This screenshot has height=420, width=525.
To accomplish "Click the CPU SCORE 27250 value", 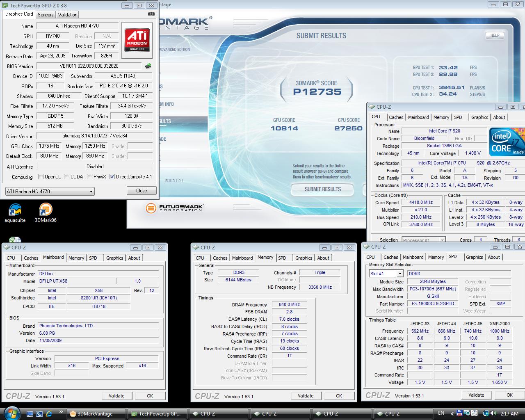I will pyautogui.click(x=348, y=128).
